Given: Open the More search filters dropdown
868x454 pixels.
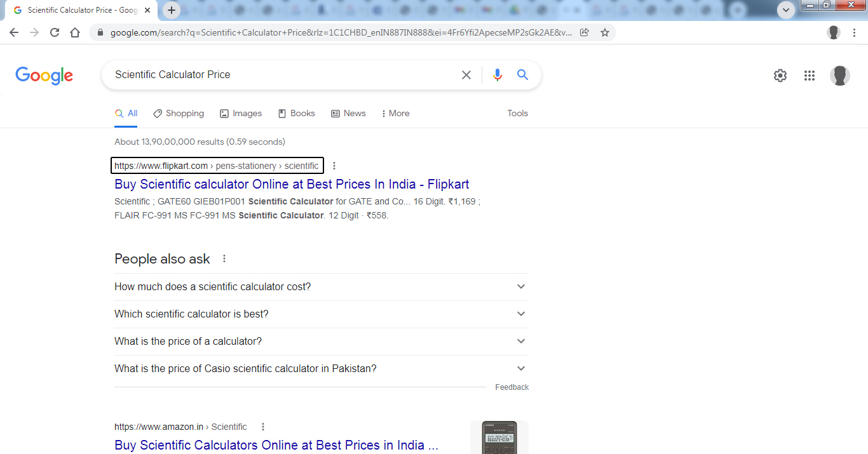Looking at the screenshot, I should (x=395, y=114).
